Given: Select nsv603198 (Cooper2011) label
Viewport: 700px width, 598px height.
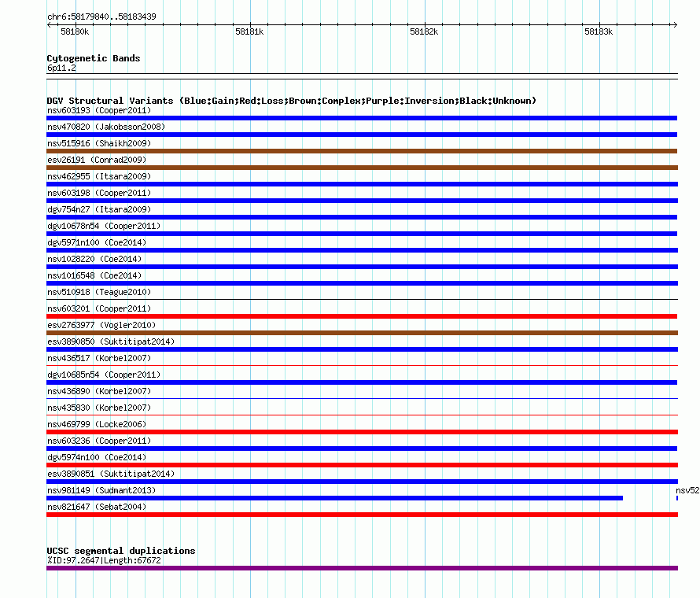Looking at the screenshot, I should coord(99,193).
